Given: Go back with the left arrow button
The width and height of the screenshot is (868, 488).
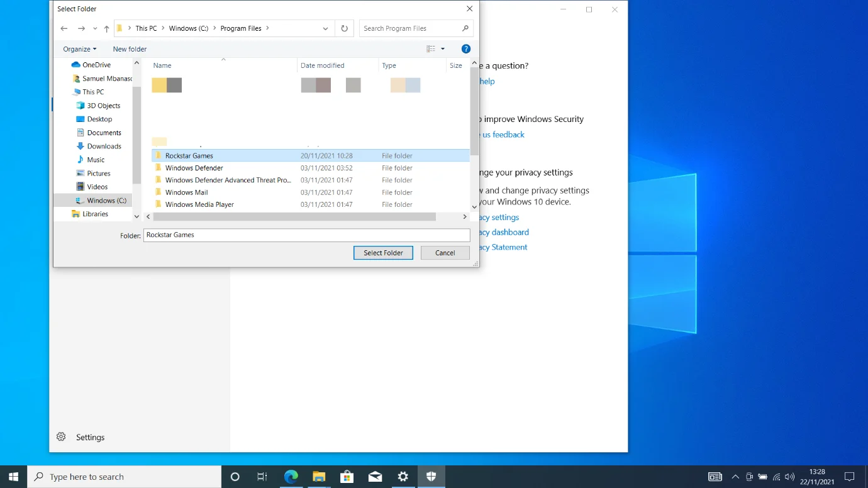Looking at the screenshot, I should click(x=64, y=28).
